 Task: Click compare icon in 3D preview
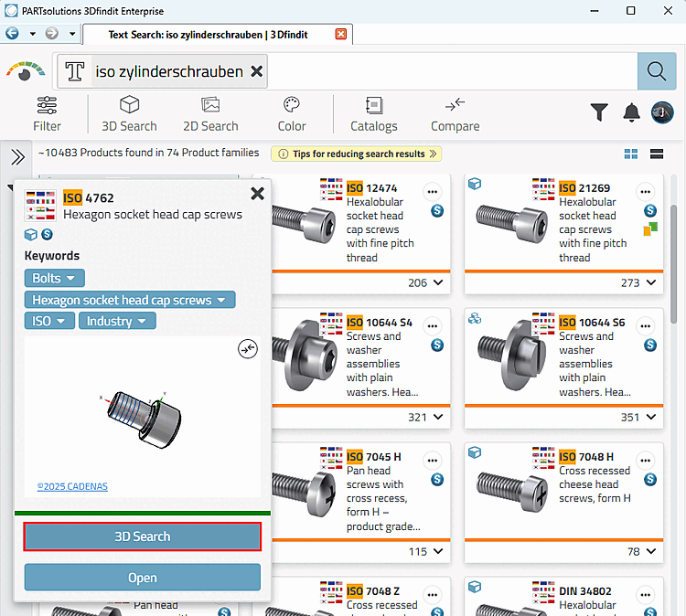pos(248,349)
